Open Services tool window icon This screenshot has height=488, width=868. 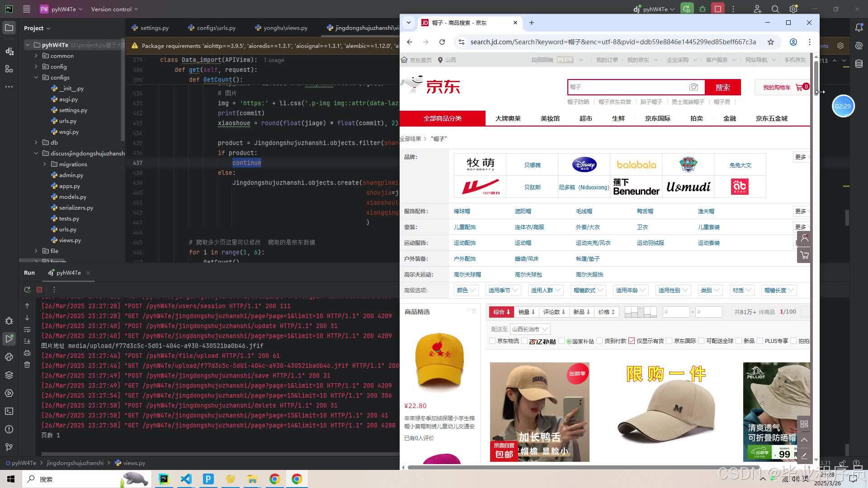[9, 393]
